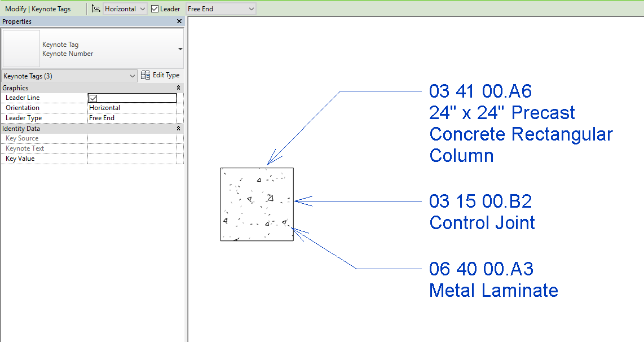Expand the type selector arrow below Keynote Number
This screenshot has height=342, width=644.
click(x=179, y=49)
